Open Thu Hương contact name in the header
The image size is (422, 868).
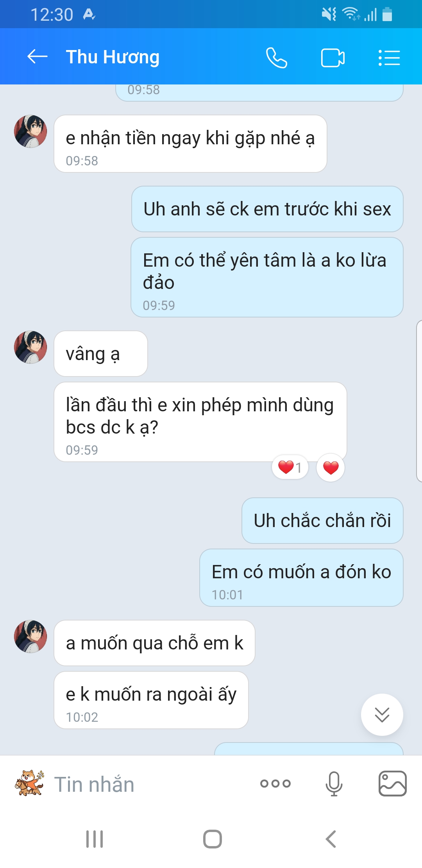(x=113, y=57)
